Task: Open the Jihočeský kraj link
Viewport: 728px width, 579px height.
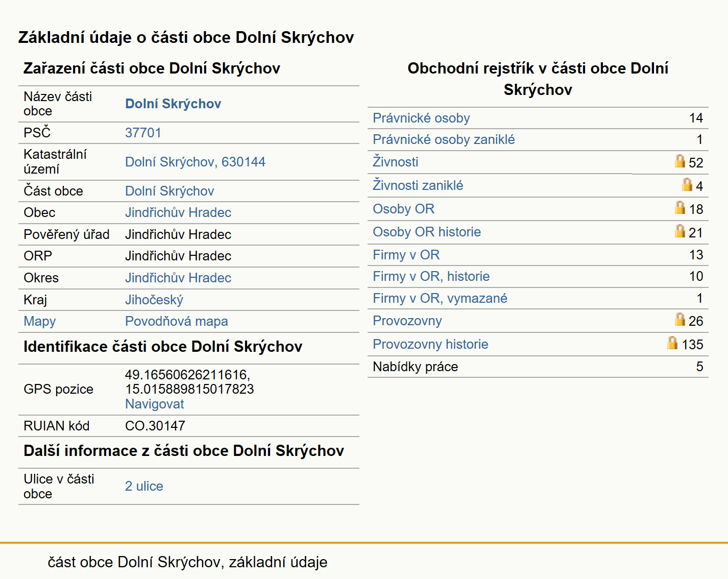Action: point(154,300)
